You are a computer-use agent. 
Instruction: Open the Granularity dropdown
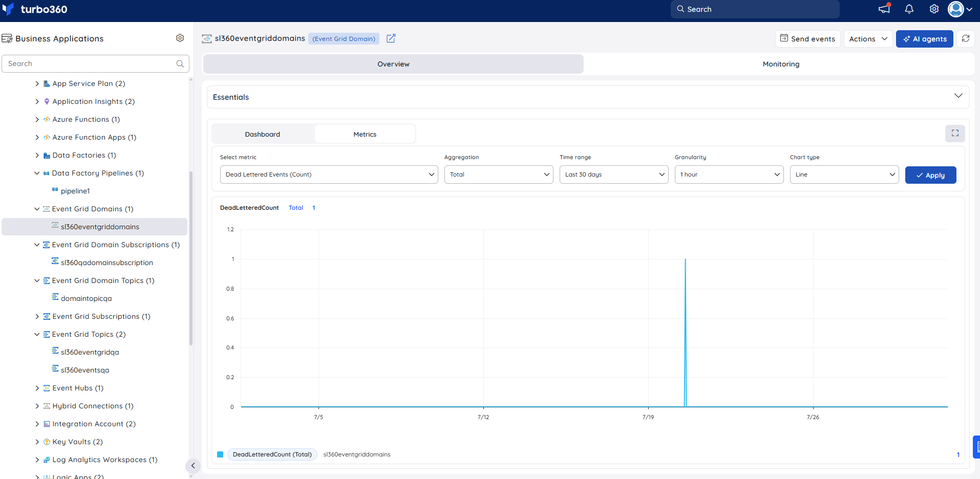click(729, 175)
